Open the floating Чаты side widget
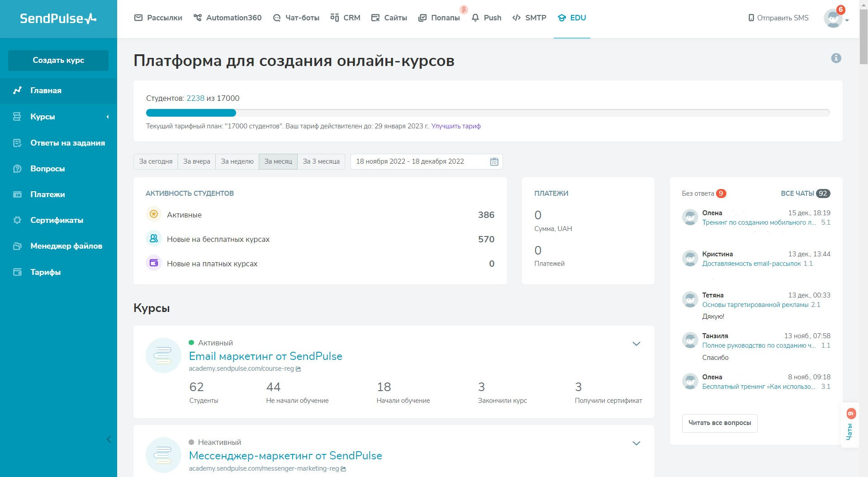 click(x=850, y=425)
